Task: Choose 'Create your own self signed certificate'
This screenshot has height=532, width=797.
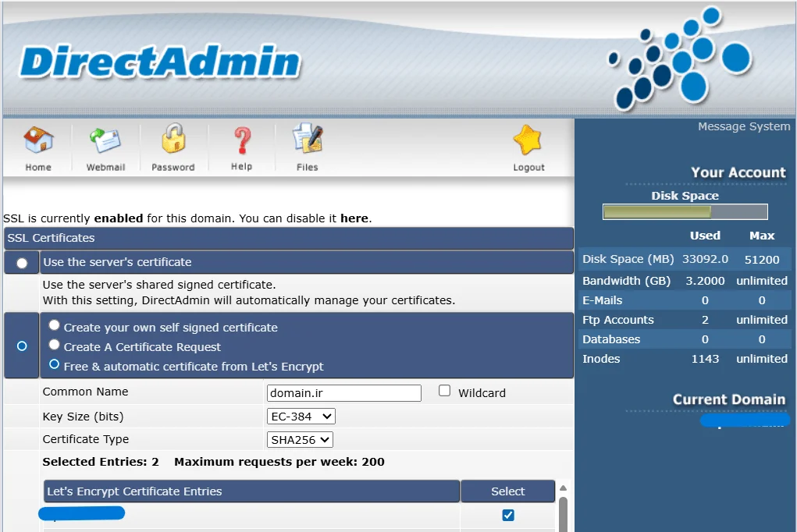Action: pyautogui.click(x=54, y=325)
